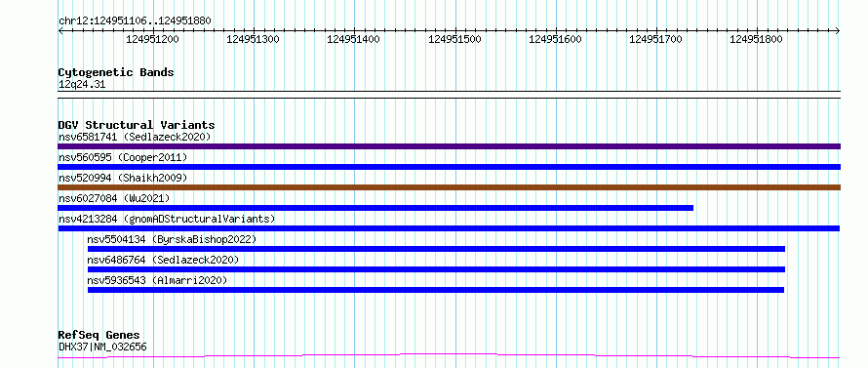Click the magenta DHX37 gene track line
Image resolution: width=868 pixels, height=368 pixels.
(x=449, y=356)
